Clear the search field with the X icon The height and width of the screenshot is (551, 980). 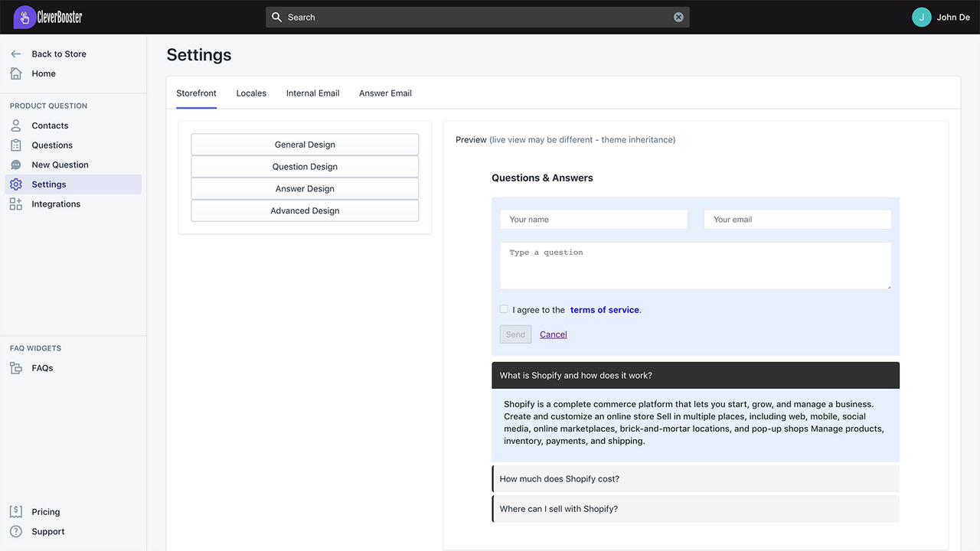tap(678, 16)
